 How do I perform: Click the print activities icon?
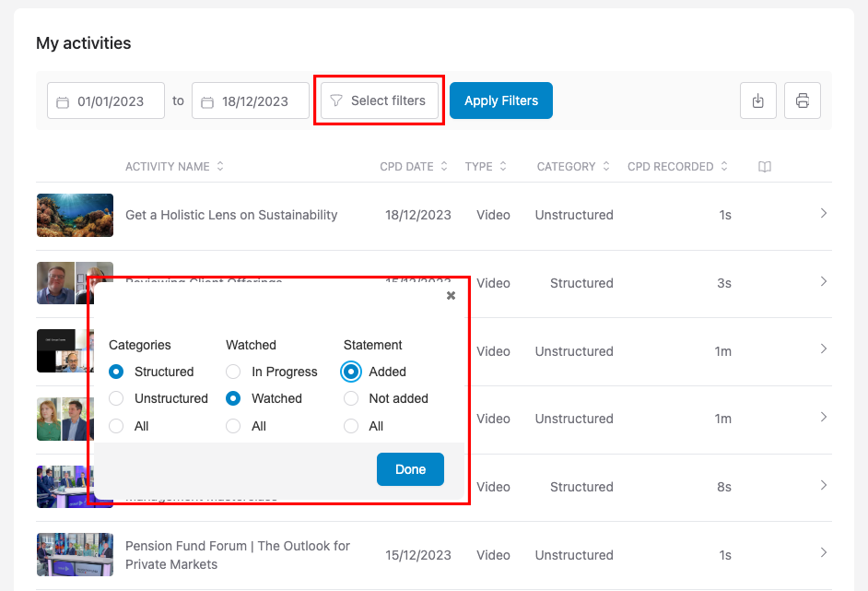pos(802,100)
